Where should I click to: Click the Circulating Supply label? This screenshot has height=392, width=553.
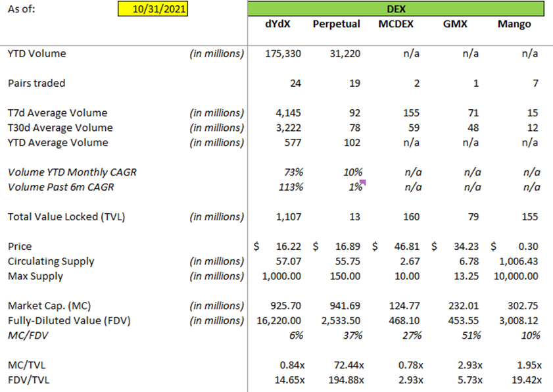click(x=51, y=262)
